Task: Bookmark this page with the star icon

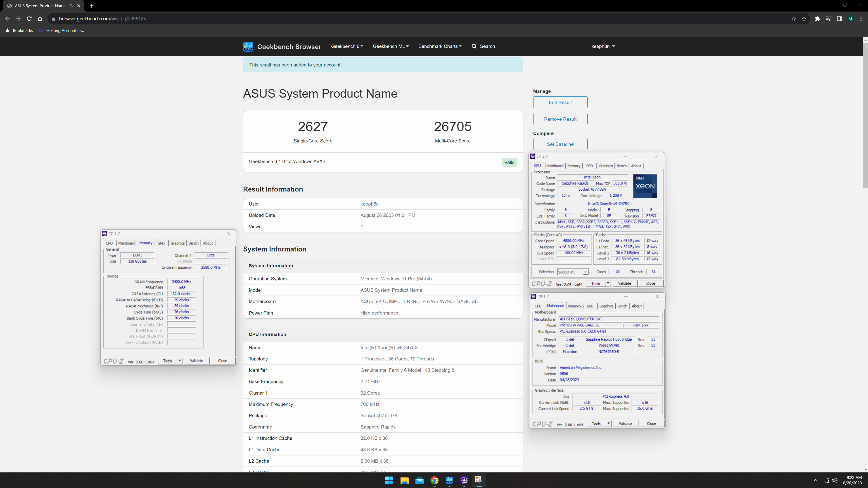Action: point(804,19)
